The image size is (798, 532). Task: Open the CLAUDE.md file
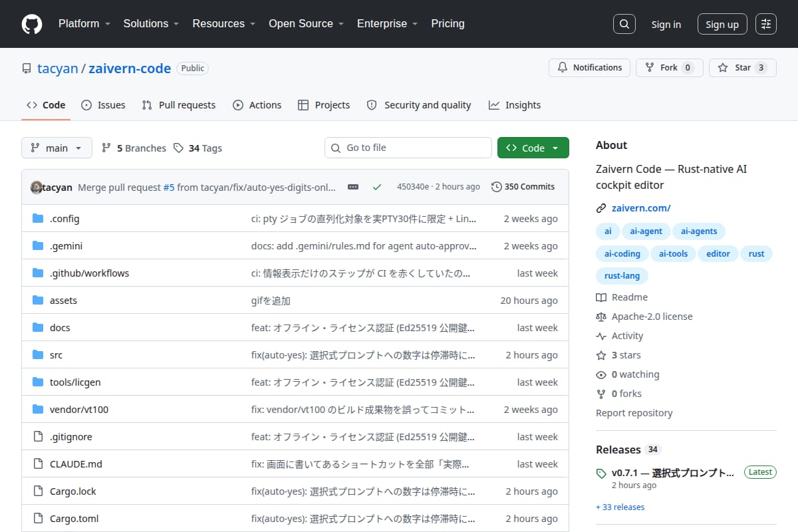(x=76, y=464)
